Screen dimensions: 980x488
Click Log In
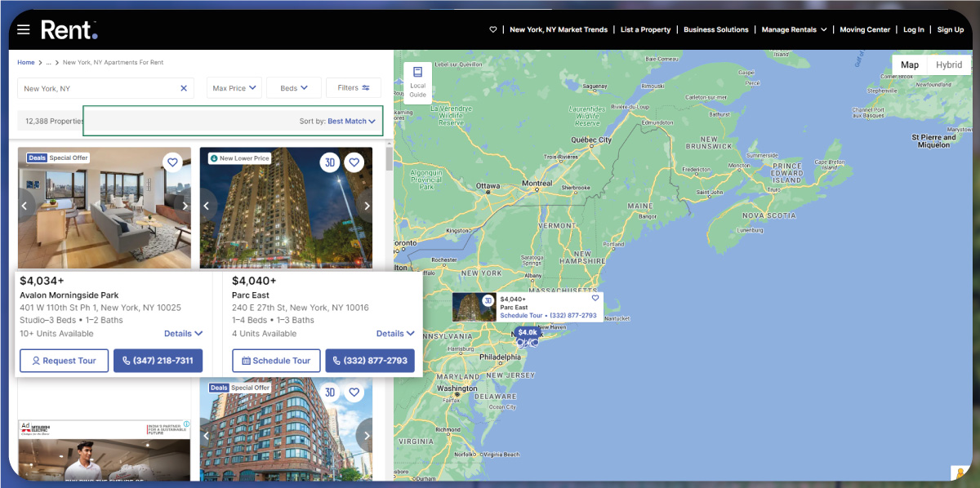coord(914,29)
